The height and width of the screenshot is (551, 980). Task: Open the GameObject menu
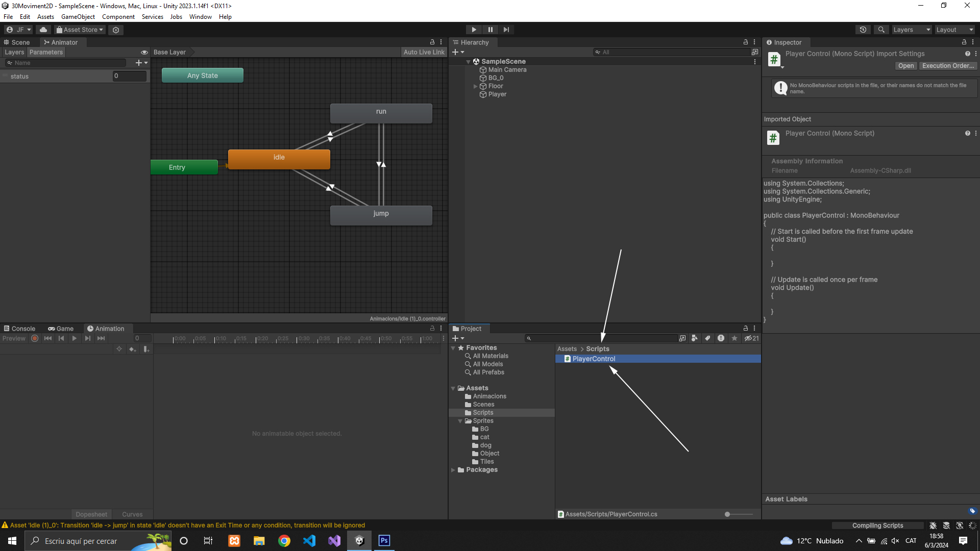pyautogui.click(x=78, y=17)
